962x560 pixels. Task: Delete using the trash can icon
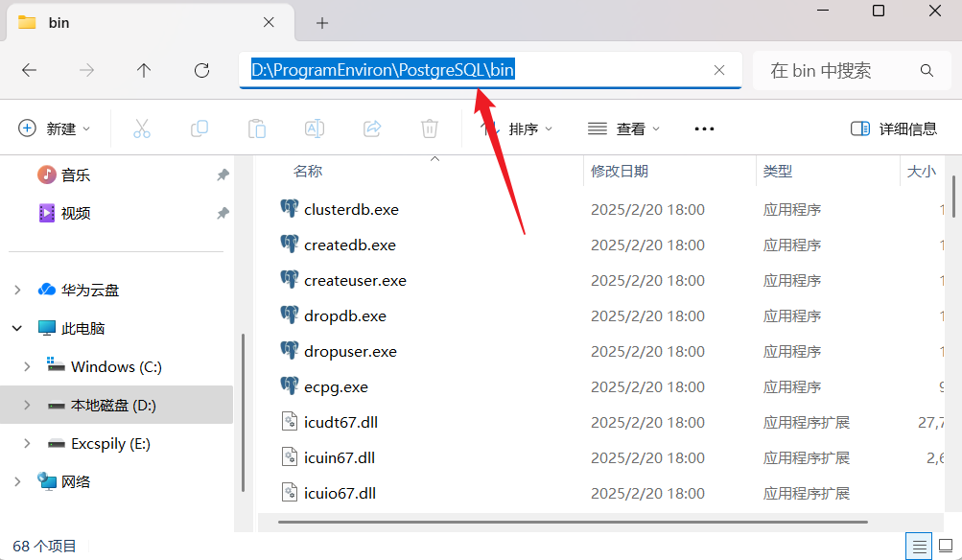(x=430, y=128)
